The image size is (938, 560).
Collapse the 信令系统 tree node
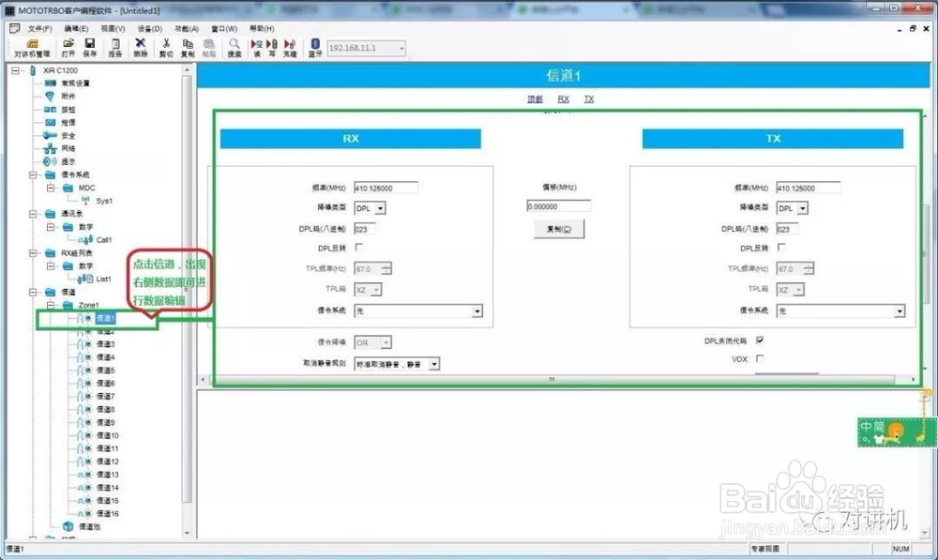click(33, 174)
